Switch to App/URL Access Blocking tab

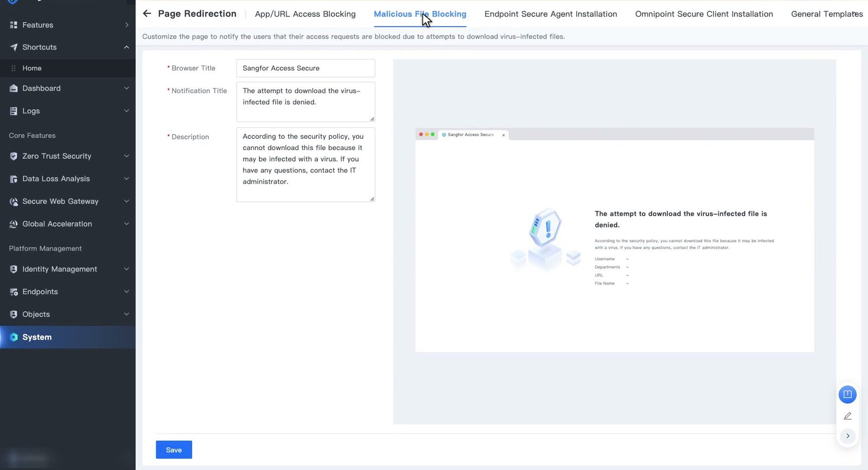pyautogui.click(x=305, y=14)
